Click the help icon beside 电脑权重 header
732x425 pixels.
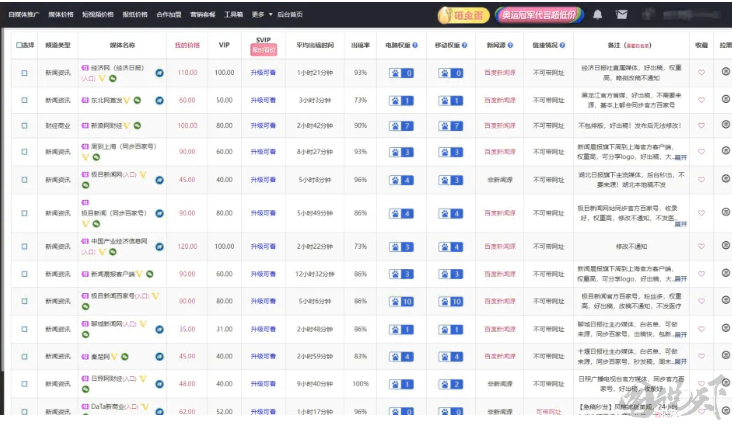[x=415, y=45]
